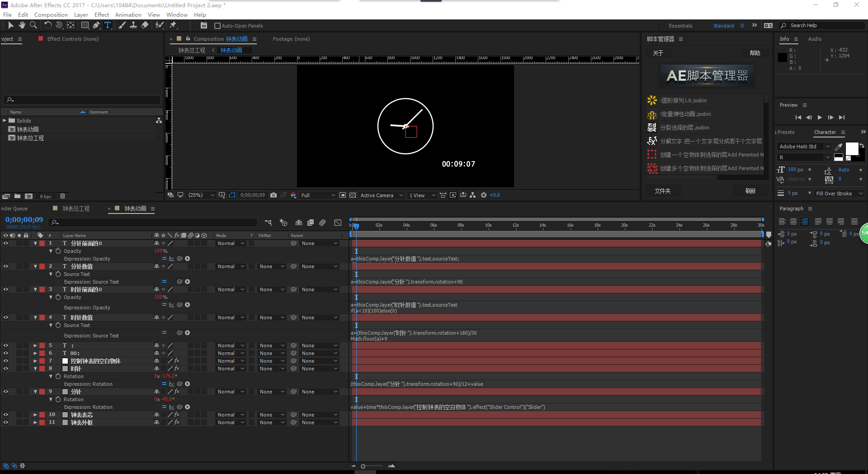Click the Search Help field
This screenshot has width=868, height=474.
pyautogui.click(x=823, y=26)
